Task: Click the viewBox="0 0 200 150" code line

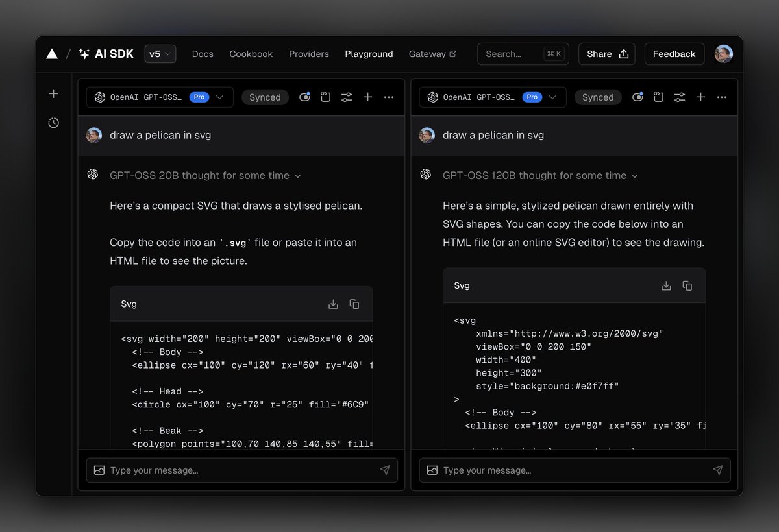Action: [534, 347]
